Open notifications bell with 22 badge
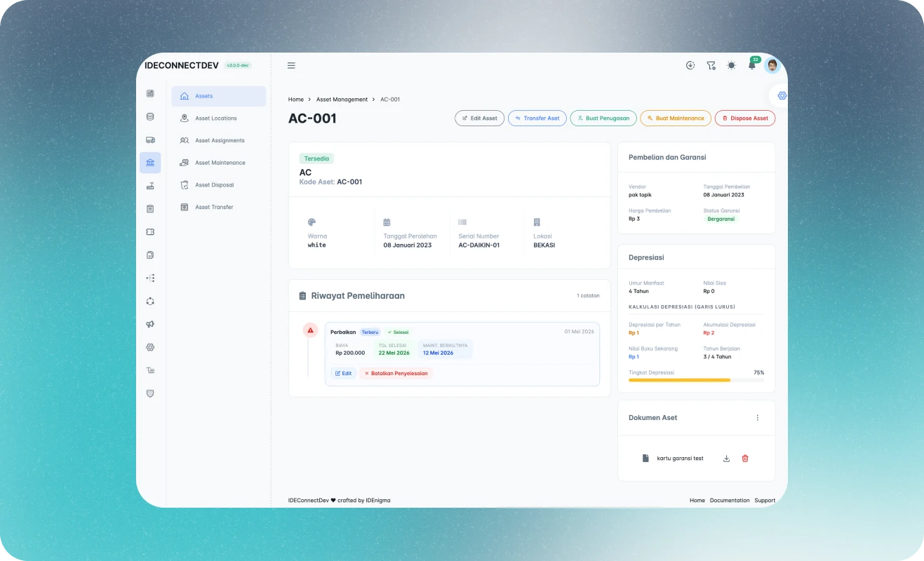Image resolution: width=924 pixels, height=561 pixels. click(x=752, y=65)
